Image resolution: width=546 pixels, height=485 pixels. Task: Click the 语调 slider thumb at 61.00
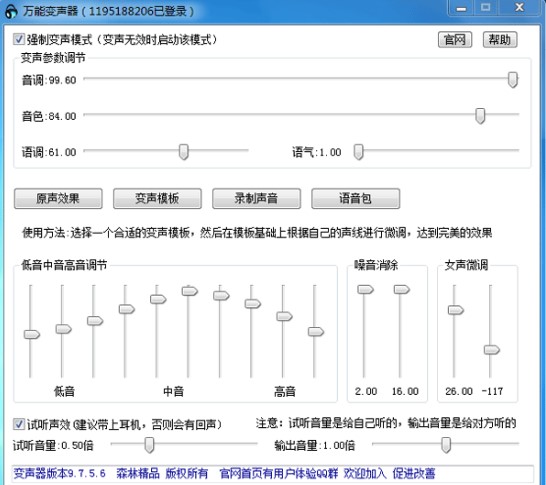coord(184,152)
